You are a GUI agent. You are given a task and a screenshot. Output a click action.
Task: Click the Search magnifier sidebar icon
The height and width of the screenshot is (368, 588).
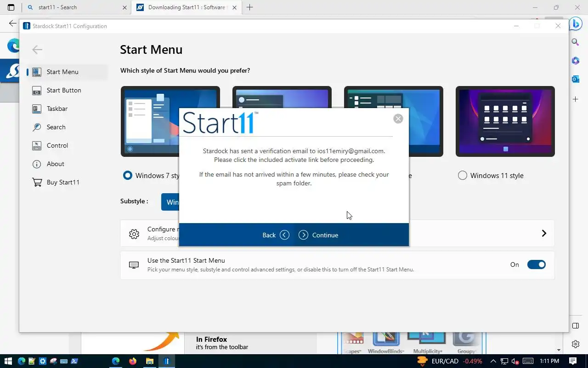point(37,127)
